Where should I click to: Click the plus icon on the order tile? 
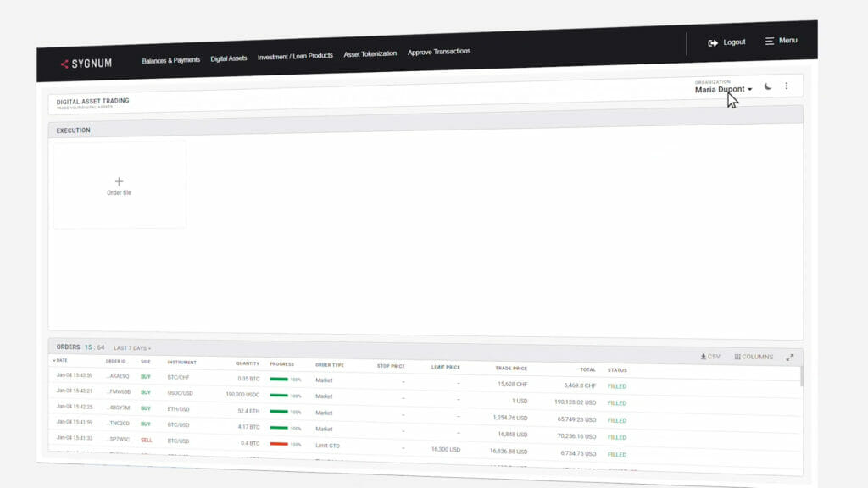click(119, 181)
